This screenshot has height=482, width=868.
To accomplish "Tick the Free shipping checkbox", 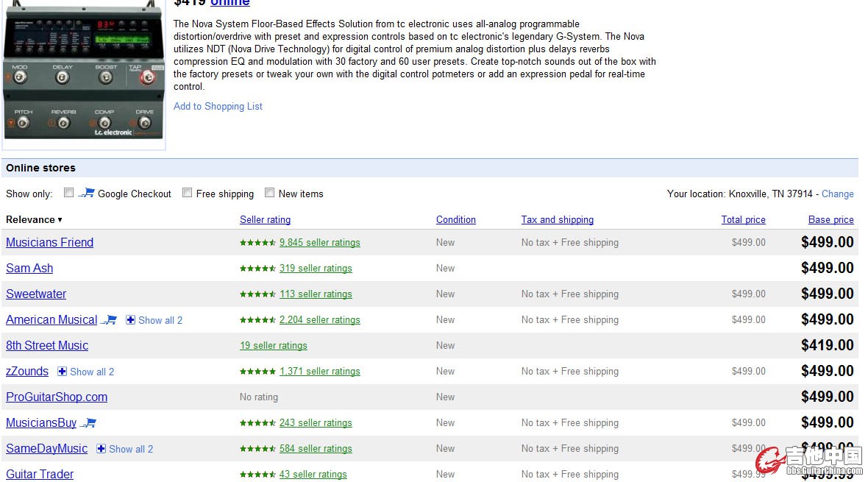I will pyautogui.click(x=187, y=193).
